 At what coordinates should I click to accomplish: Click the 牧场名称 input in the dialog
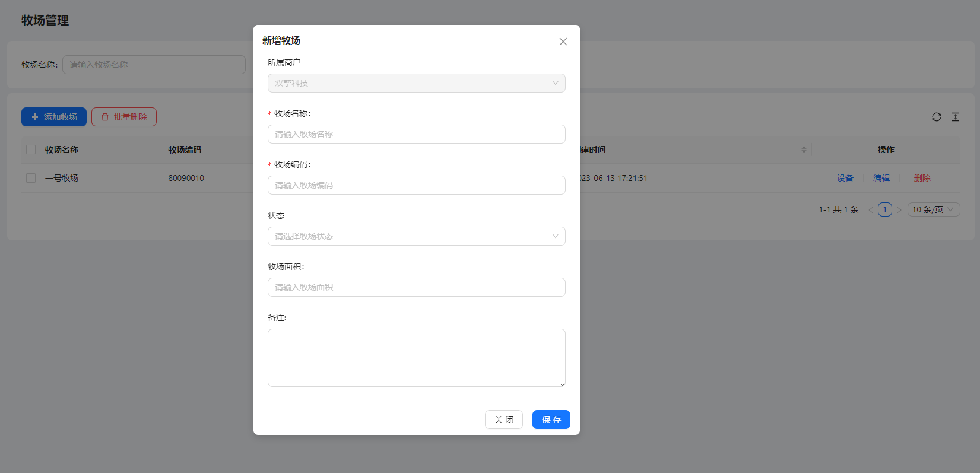(x=417, y=134)
